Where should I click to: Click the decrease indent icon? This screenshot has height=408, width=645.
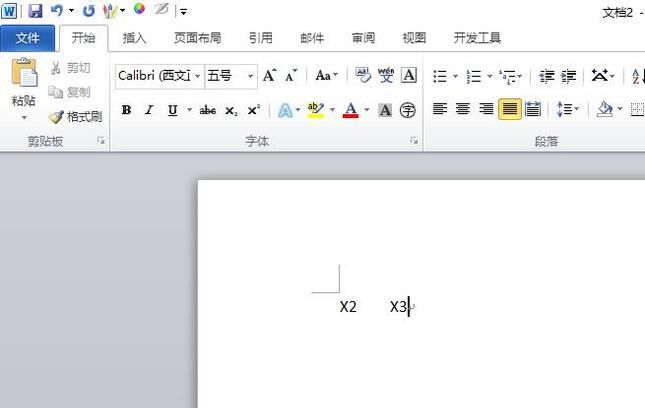[x=547, y=76]
